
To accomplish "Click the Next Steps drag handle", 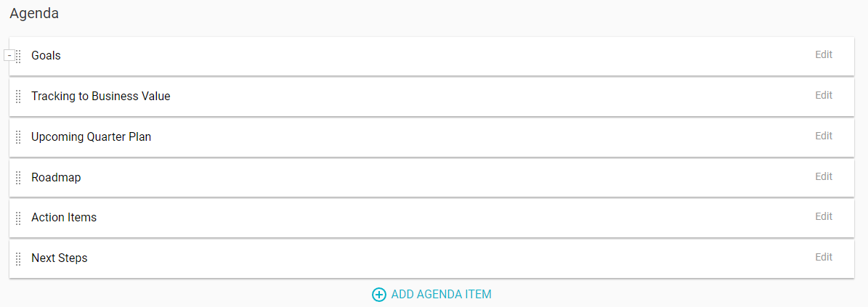I will coord(18,258).
